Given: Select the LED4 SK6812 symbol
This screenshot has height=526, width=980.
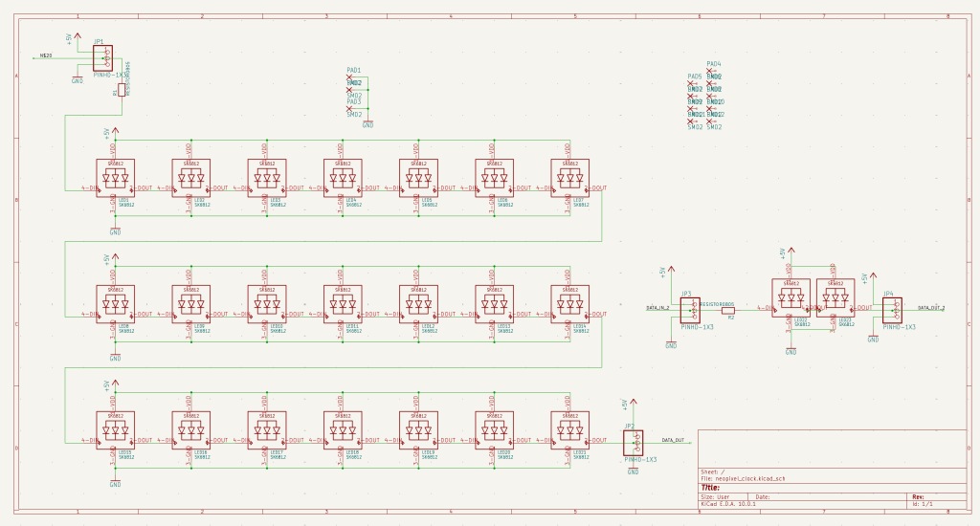Looking at the screenshot, I should [x=344, y=179].
